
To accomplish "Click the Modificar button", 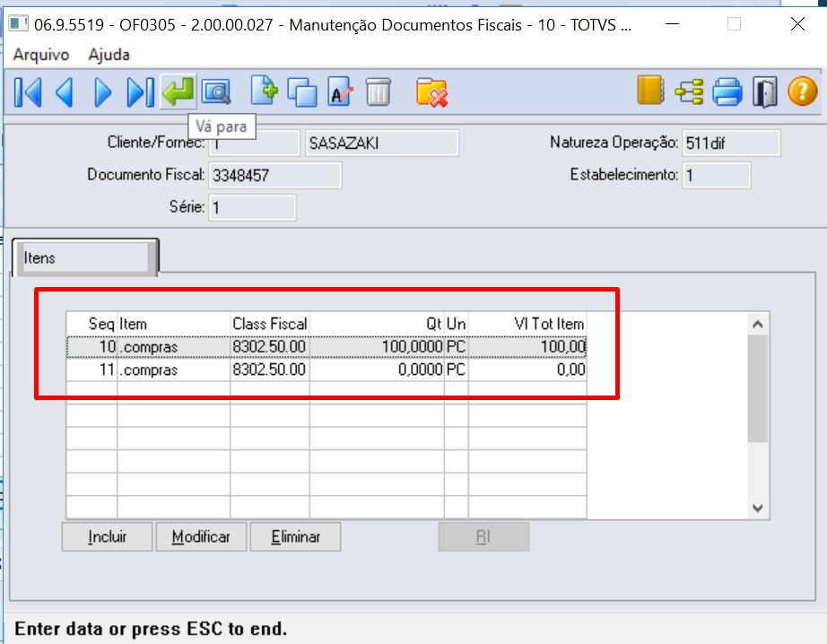I will point(201,537).
